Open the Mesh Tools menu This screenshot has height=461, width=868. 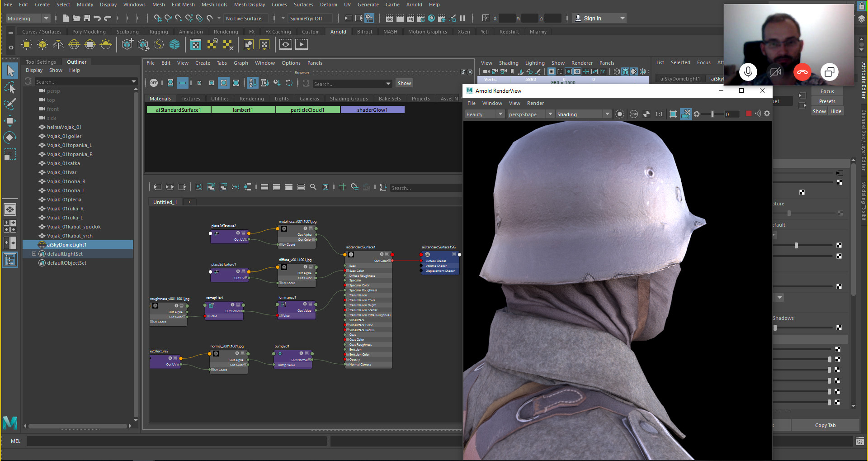tap(214, 5)
